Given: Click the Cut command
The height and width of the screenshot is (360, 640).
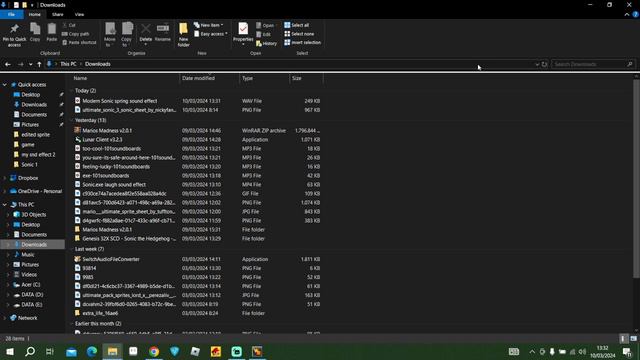Looking at the screenshot, I should pyautogui.click(x=69, y=25).
